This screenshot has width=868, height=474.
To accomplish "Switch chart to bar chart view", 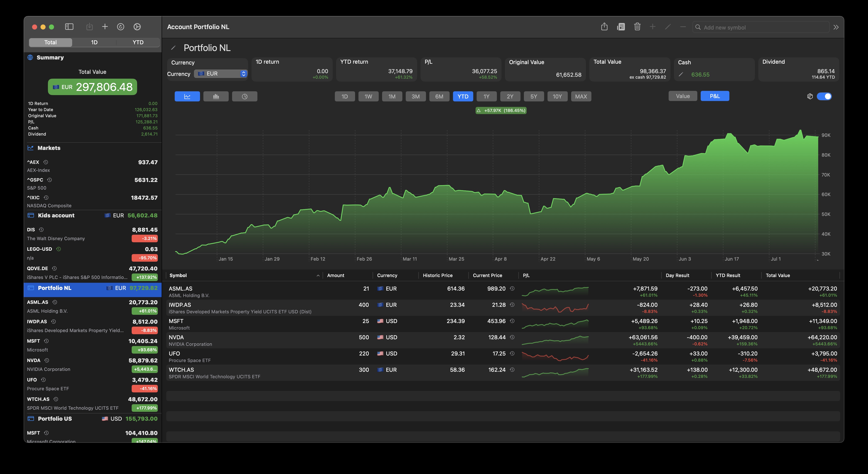I will tap(216, 96).
